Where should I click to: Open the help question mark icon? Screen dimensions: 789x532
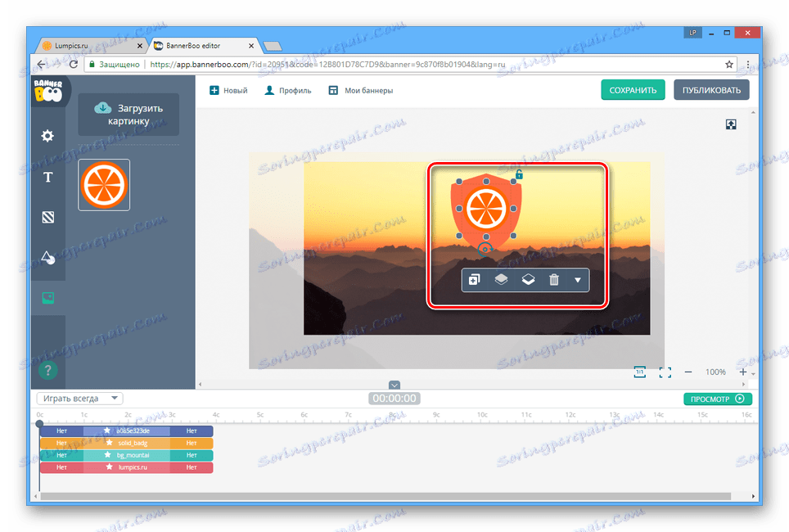click(x=47, y=371)
